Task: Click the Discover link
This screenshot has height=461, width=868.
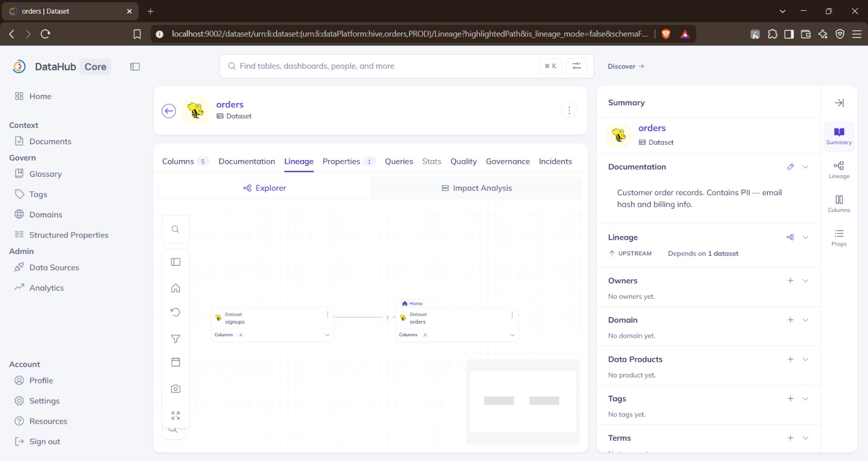Action: point(626,66)
